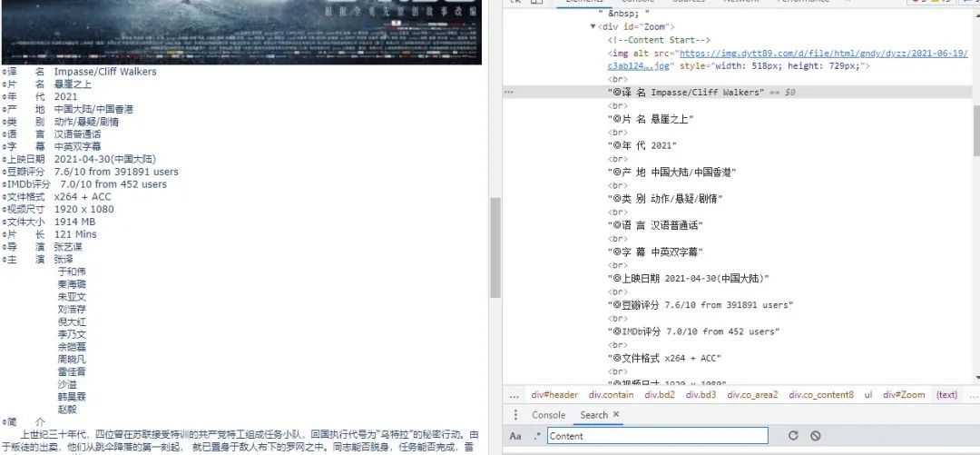
Task: Select div.co_area2 breadcrumb
Action: coord(752,395)
